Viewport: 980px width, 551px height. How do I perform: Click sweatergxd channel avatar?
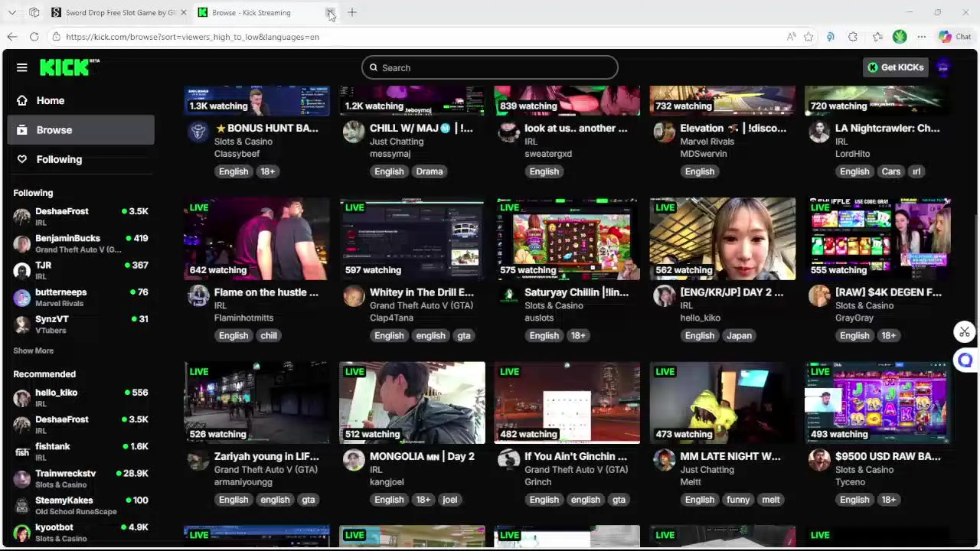click(508, 132)
